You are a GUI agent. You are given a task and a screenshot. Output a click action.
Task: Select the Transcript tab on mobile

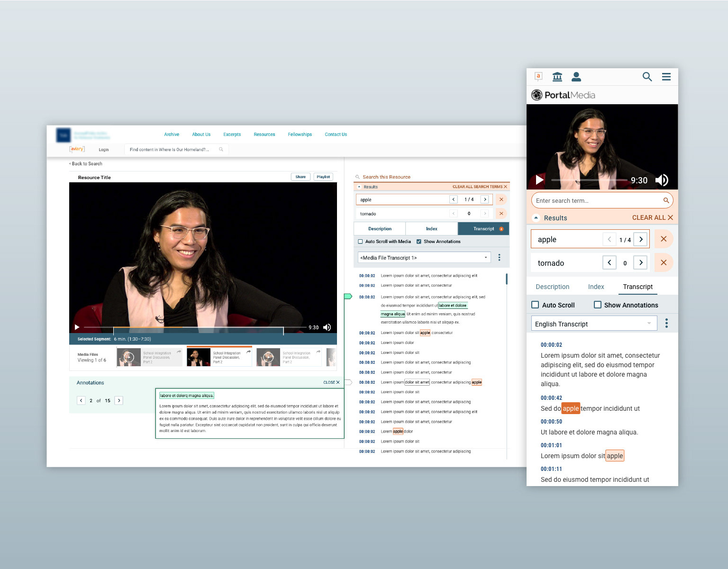(x=638, y=287)
